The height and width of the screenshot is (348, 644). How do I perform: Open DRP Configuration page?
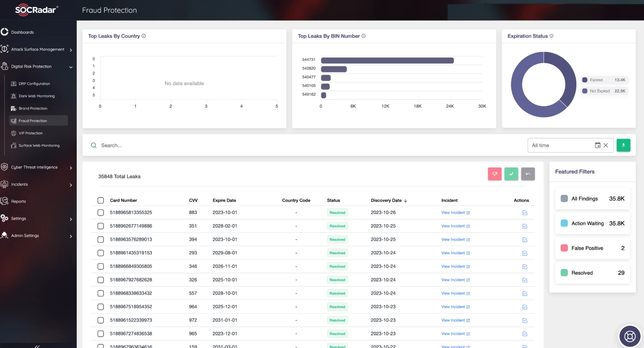[34, 84]
